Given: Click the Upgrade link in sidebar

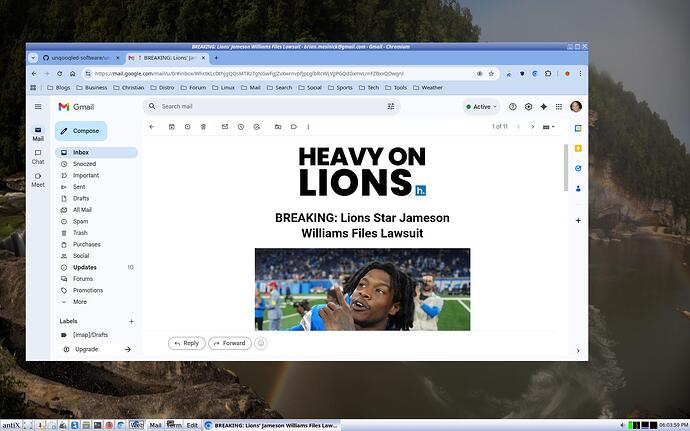Looking at the screenshot, I should [x=87, y=349].
